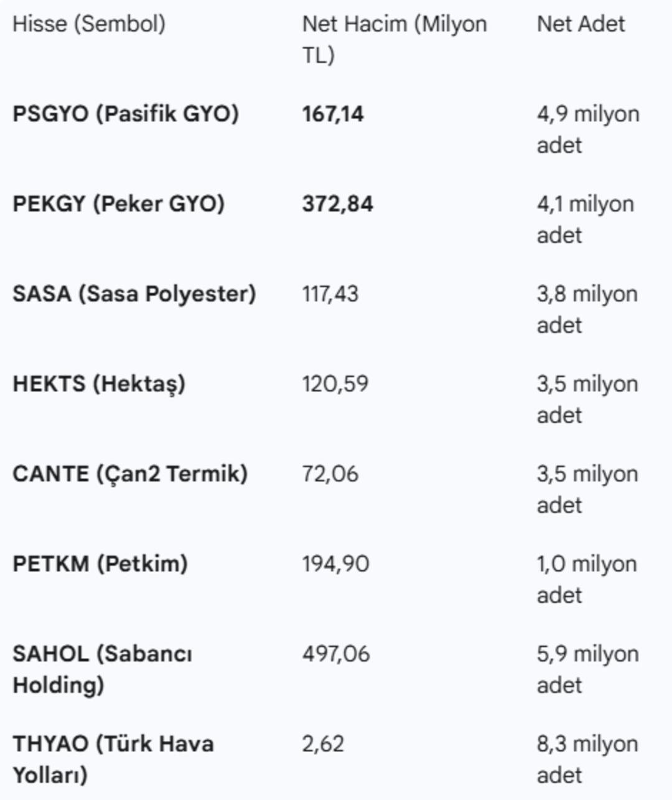Select the 117,43 value for SASA
The height and width of the screenshot is (800, 672).
point(330,294)
